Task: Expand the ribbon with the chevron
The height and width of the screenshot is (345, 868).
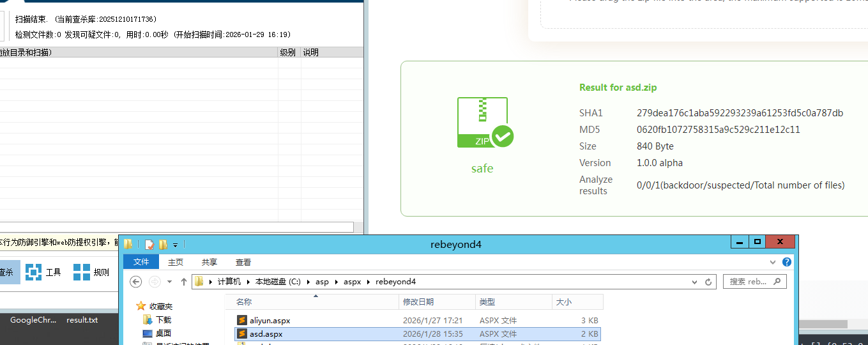Action: (x=775, y=262)
